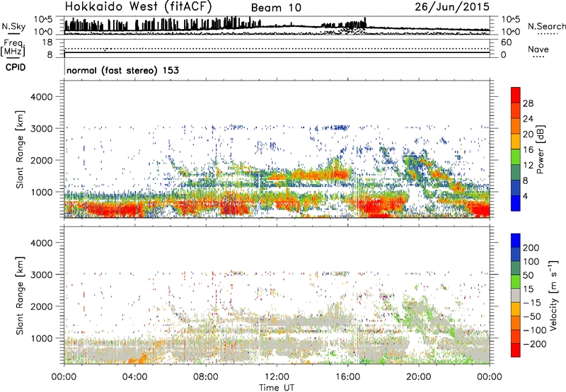The height and width of the screenshot is (392, 566).
Task: Click the '04:00' time axis label
Action: click(x=134, y=377)
